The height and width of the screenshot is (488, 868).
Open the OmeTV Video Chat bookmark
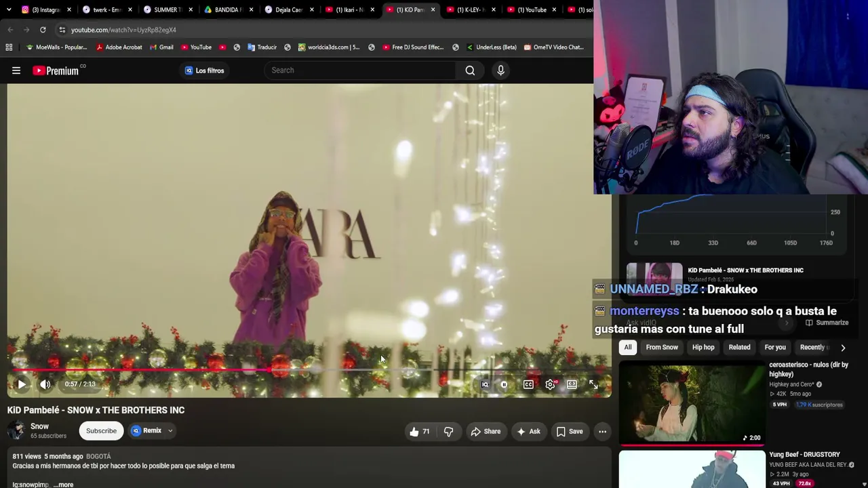pos(553,47)
